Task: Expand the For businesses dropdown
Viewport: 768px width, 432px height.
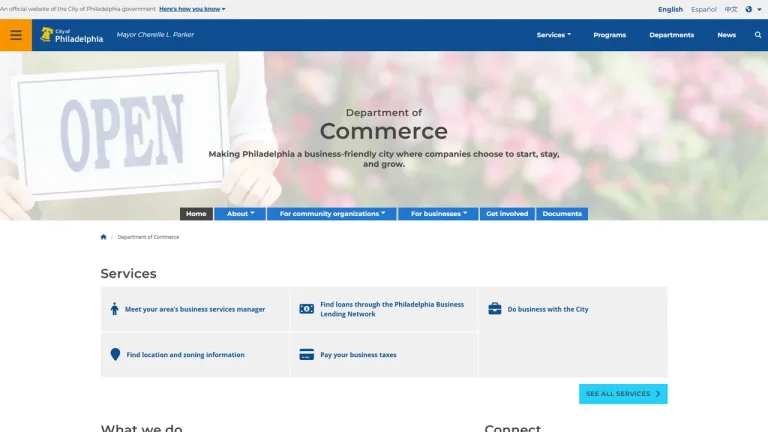Action: click(x=438, y=214)
